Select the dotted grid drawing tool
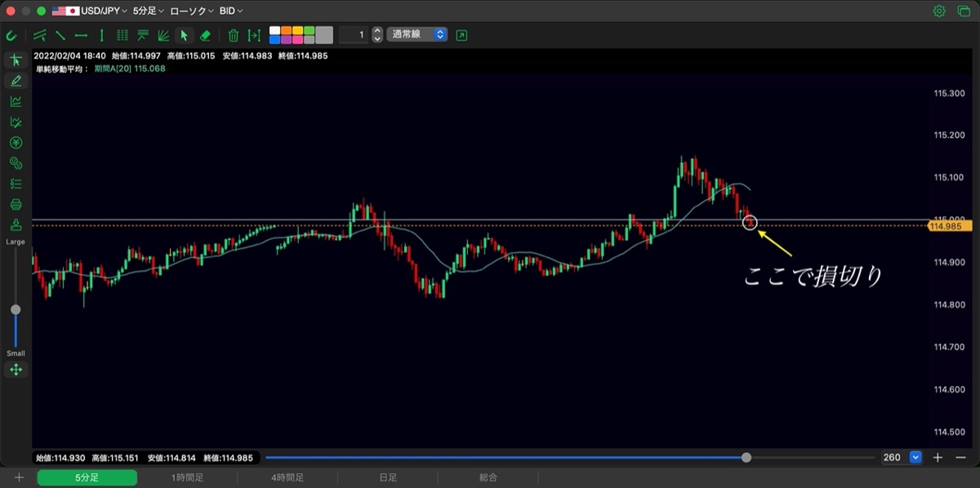This screenshot has width=980, height=488. click(x=122, y=35)
